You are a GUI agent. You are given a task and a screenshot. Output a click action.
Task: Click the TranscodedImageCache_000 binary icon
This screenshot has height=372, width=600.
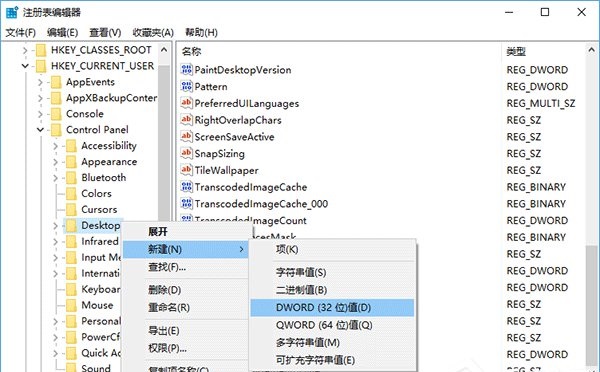coord(186,204)
